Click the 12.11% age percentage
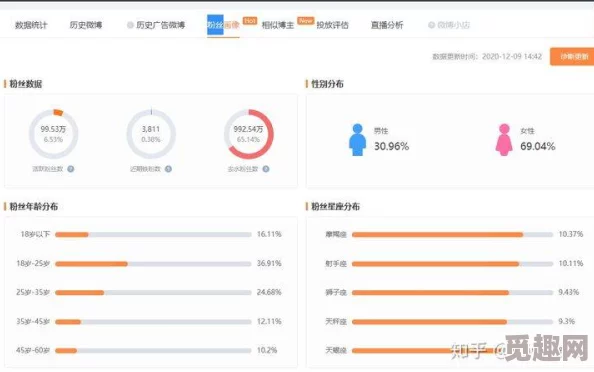 click(269, 321)
